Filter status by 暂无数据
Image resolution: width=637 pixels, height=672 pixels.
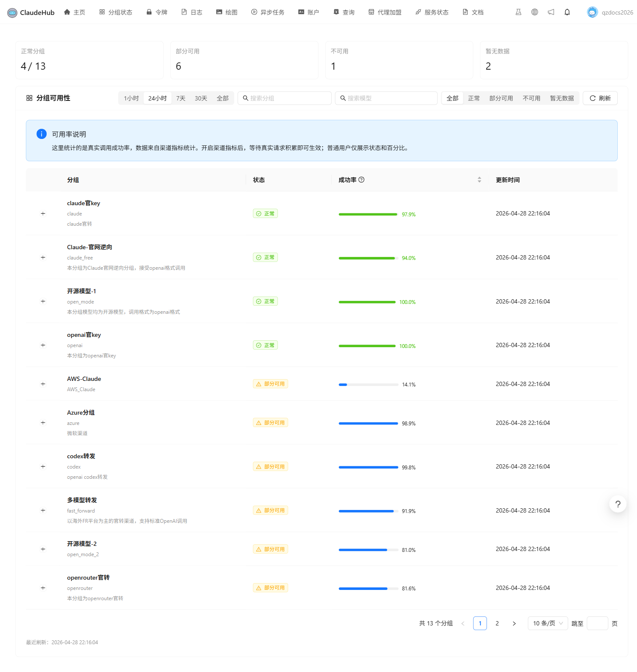point(562,98)
